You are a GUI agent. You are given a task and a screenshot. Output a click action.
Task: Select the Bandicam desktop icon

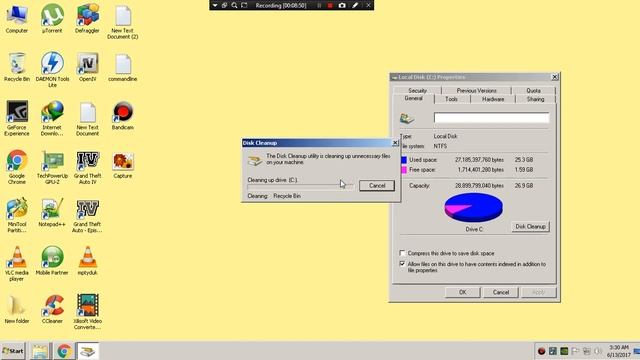click(x=123, y=116)
